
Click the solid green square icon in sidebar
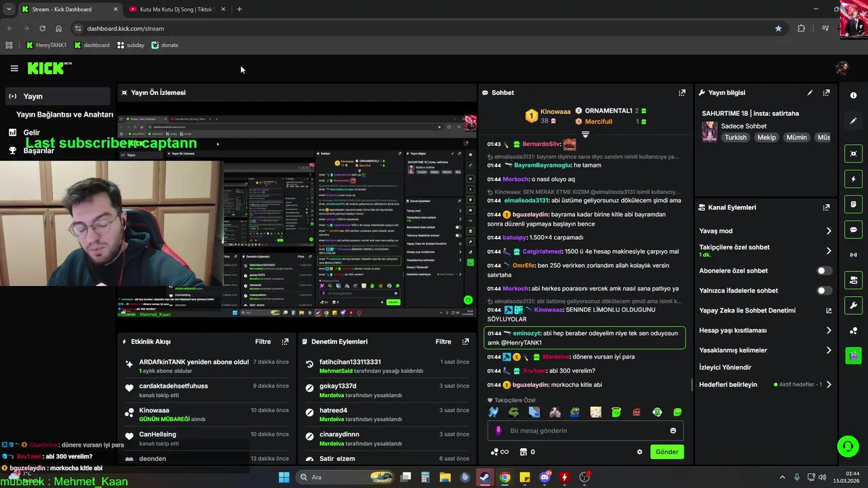pos(853,355)
